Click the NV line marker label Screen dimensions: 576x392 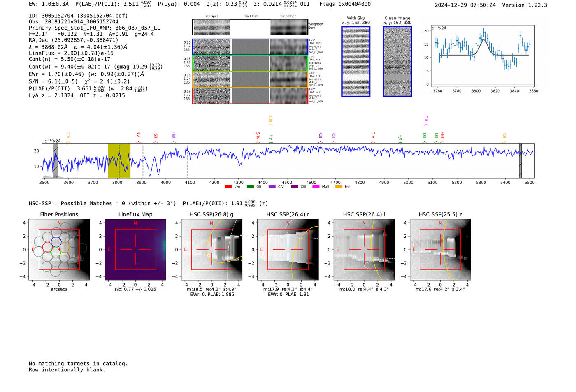[139, 135]
